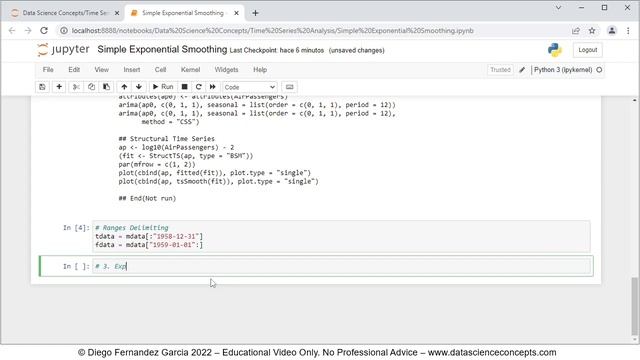Click the fdata = mdata line
This screenshot has width=640, height=360.
point(149,245)
